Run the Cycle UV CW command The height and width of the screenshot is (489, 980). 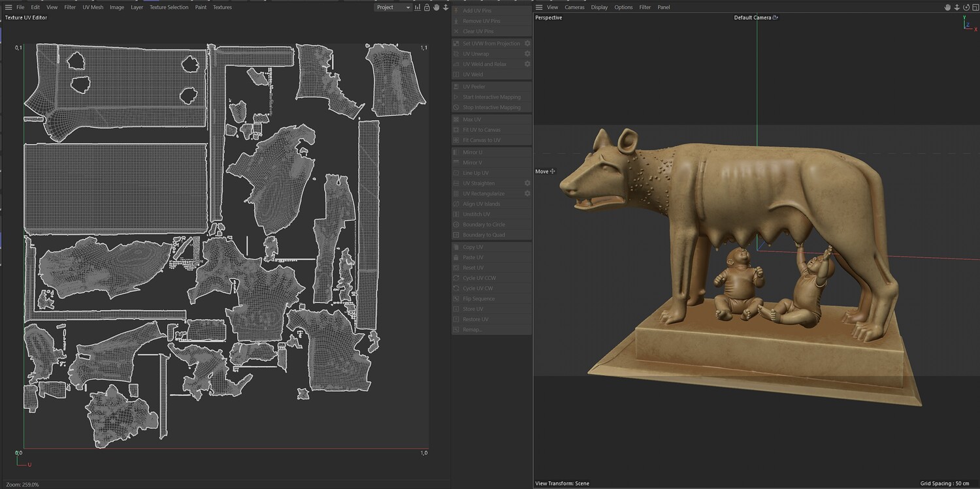491,289
